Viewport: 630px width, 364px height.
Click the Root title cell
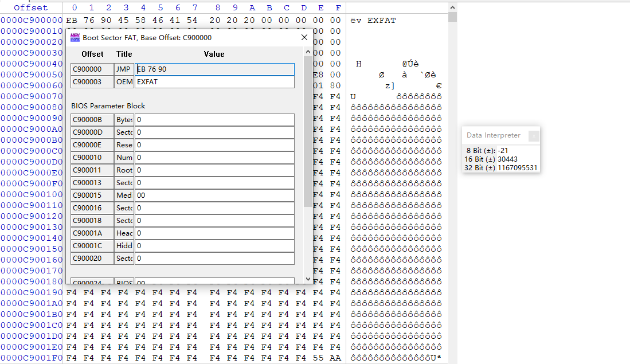pos(124,170)
